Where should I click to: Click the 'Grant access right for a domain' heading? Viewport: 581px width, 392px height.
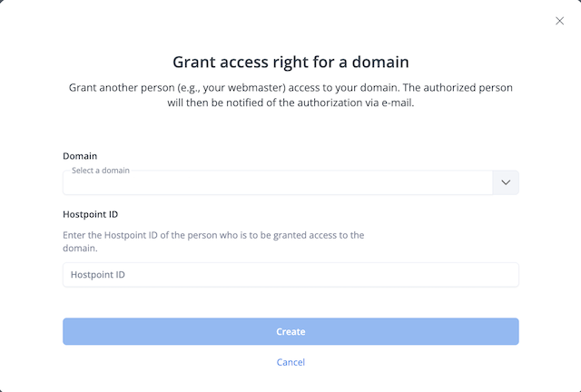coord(290,62)
